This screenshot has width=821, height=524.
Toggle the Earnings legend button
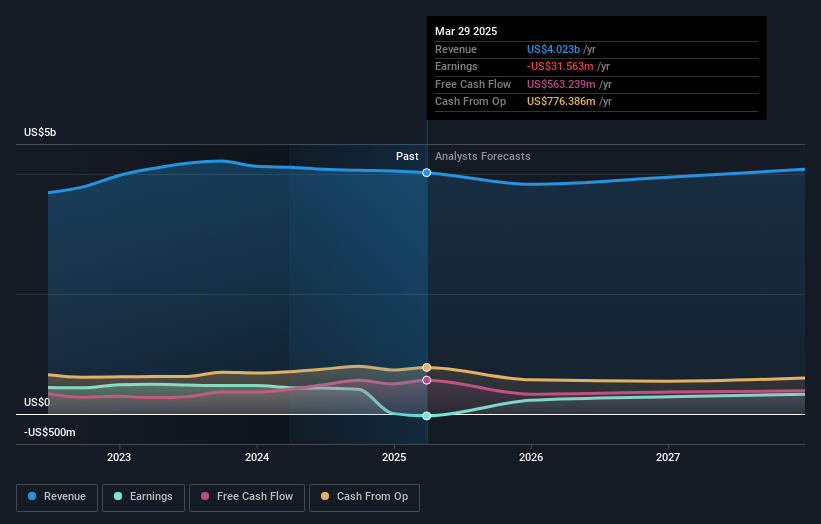143,497
